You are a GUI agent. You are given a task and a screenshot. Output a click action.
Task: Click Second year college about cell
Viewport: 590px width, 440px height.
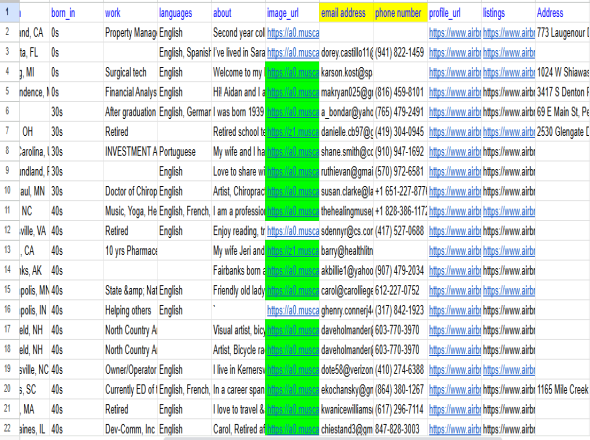tap(238, 33)
